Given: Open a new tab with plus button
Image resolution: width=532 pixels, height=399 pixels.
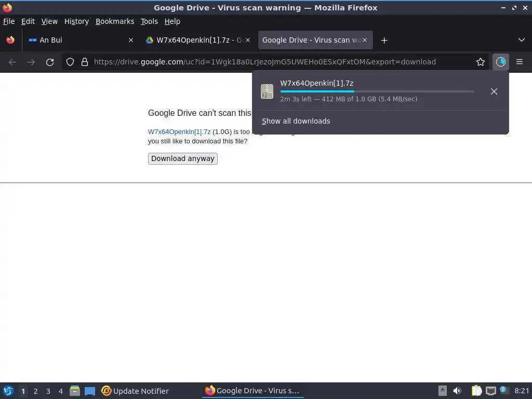Looking at the screenshot, I should [x=384, y=41].
